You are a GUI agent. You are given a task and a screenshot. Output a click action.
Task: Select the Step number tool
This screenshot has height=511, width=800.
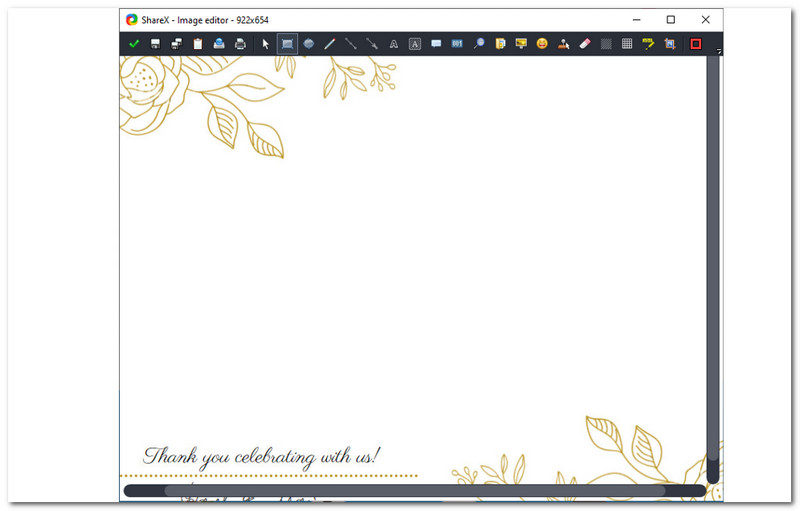click(457, 44)
